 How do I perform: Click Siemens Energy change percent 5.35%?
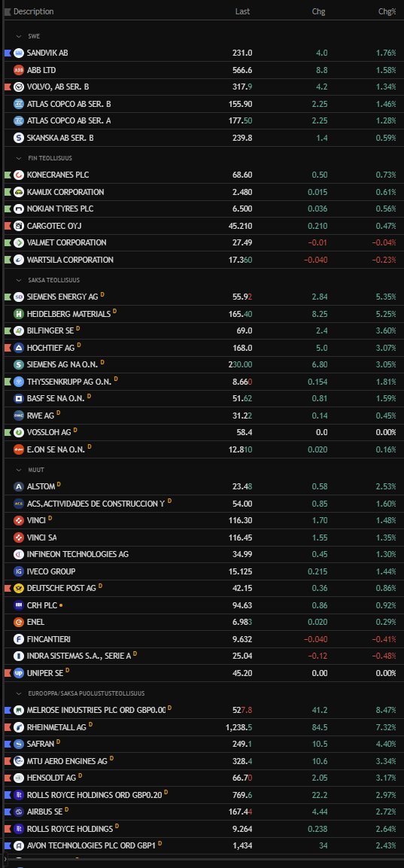[386, 297]
